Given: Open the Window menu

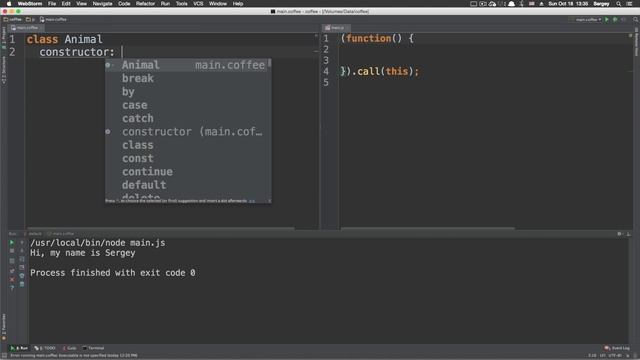Looking at the screenshot, I should pyautogui.click(x=218, y=4).
